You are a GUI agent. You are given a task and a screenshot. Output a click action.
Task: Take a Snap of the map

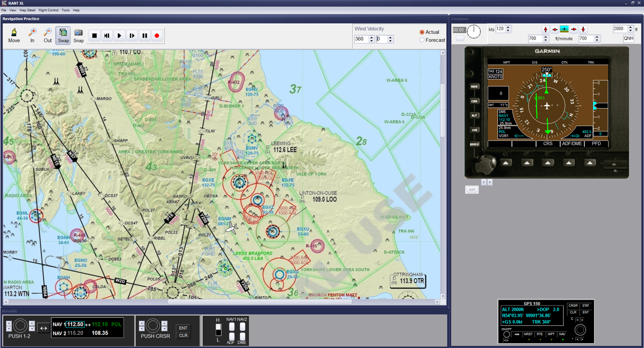coord(79,35)
